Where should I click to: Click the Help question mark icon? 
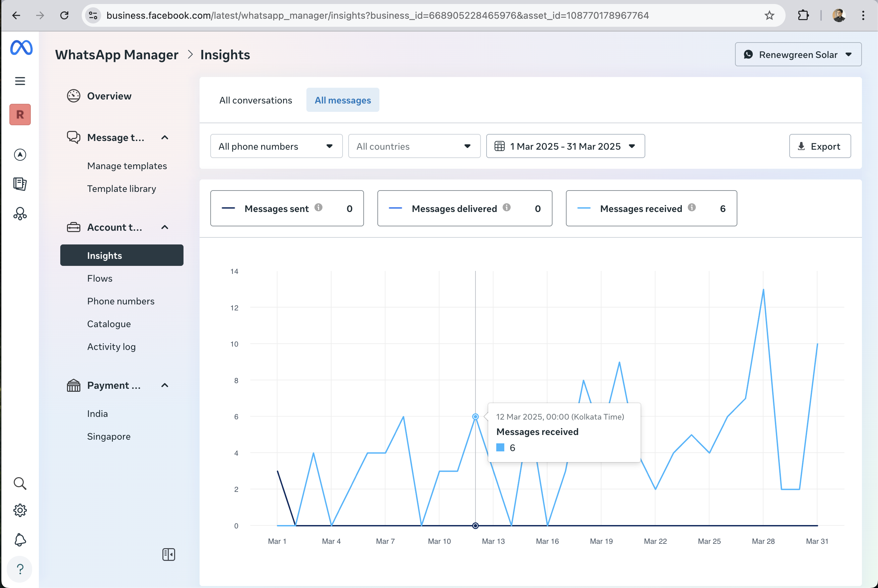point(20,569)
